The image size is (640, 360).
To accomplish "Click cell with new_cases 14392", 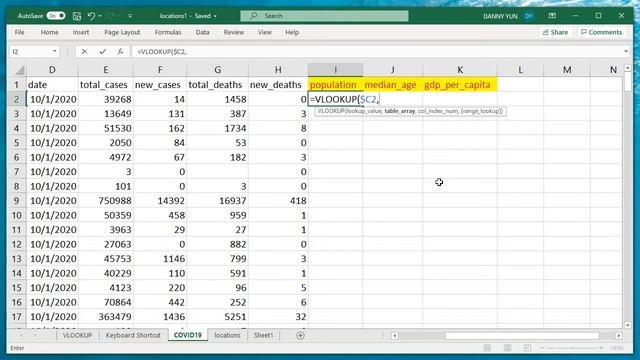I will 160,200.
